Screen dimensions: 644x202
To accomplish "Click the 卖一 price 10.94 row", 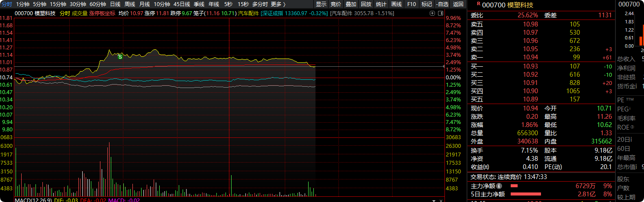I will 541,57.
